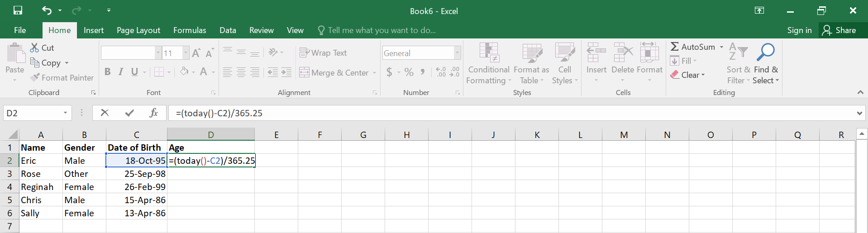
Task: Expand the formula bar
Action: [x=859, y=113]
